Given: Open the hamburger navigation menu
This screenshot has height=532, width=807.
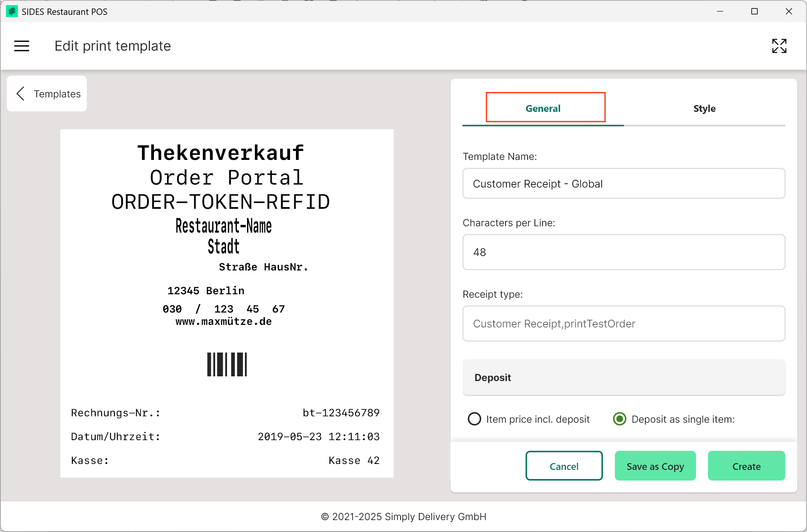Looking at the screenshot, I should pyautogui.click(x=22, y=46).
